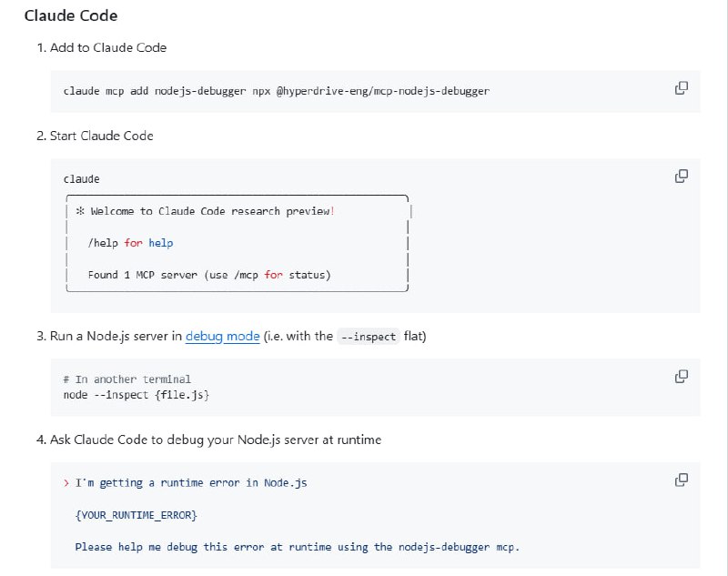
Task: Click the Claude Code heading
Action: (x=72, y=15)
